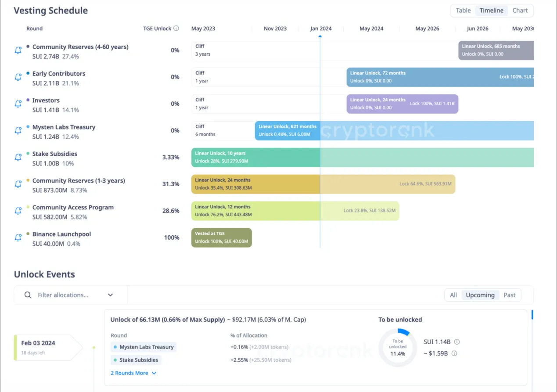Switch to the Table view
The width and height of the screenshot is (557, 392).
463,11
